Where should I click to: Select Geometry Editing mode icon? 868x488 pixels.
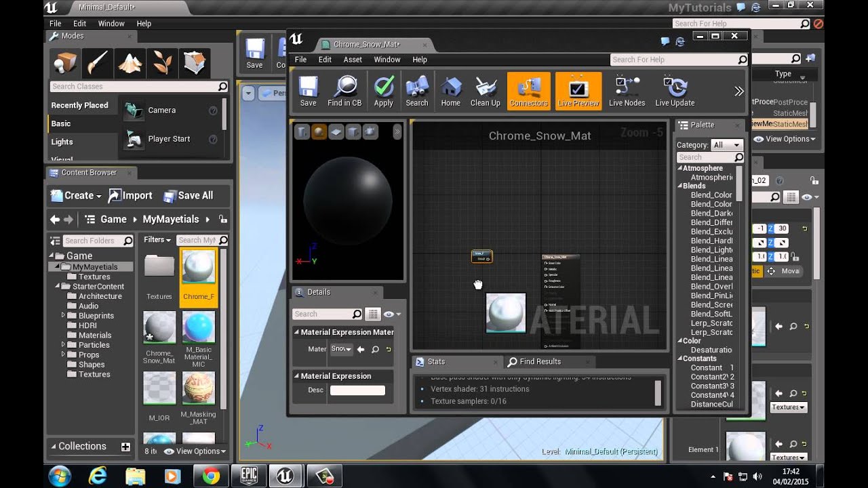[194, 64]
